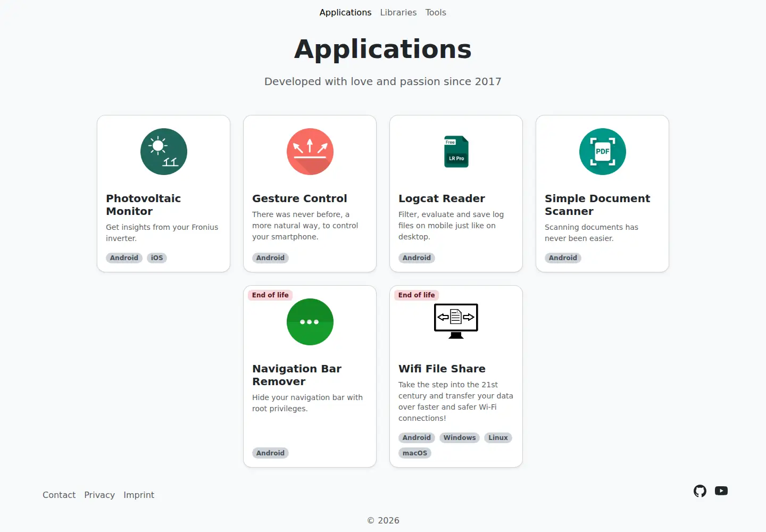Open the Photovoltaic Monitor title

click(x=144, y=205)
